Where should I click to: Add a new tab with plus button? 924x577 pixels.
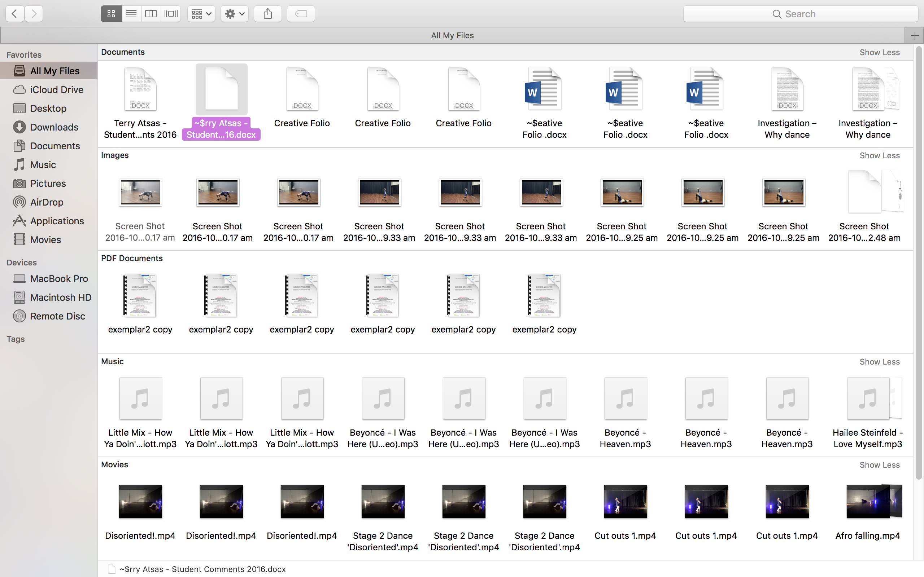[915, 35]
